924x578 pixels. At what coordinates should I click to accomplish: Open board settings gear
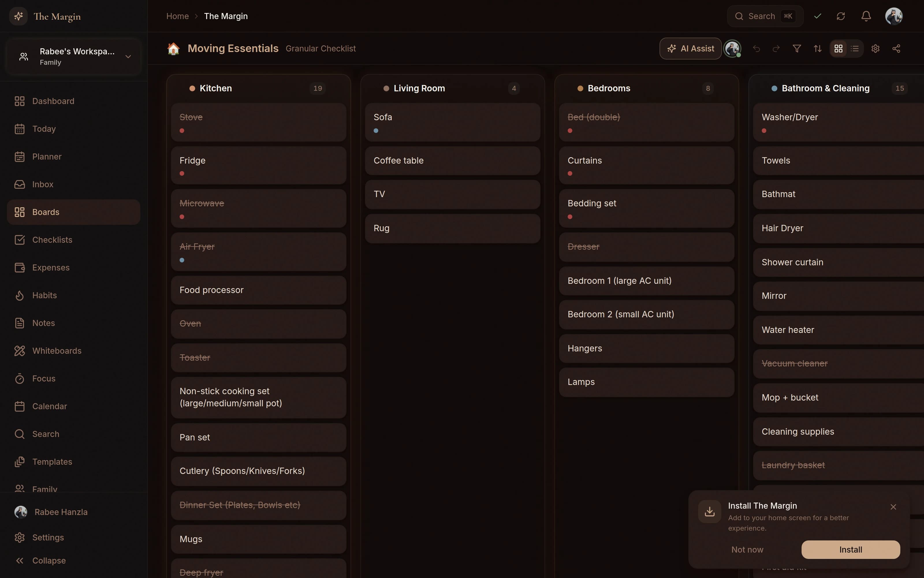tap(875, 49)
